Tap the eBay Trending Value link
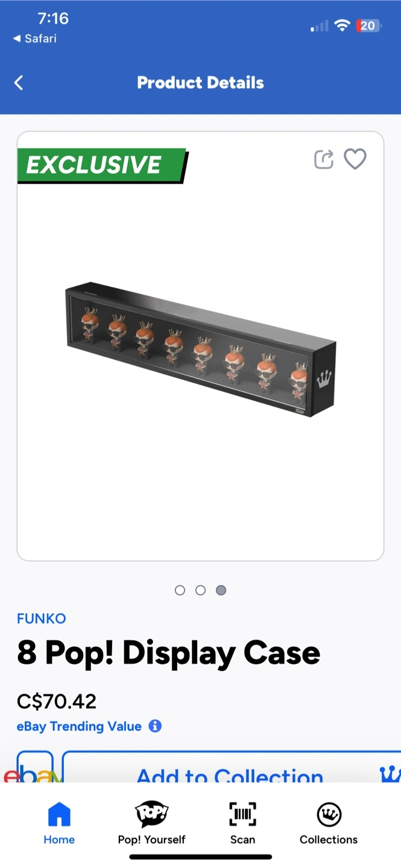Screen dimensions: 401x868 79,726
